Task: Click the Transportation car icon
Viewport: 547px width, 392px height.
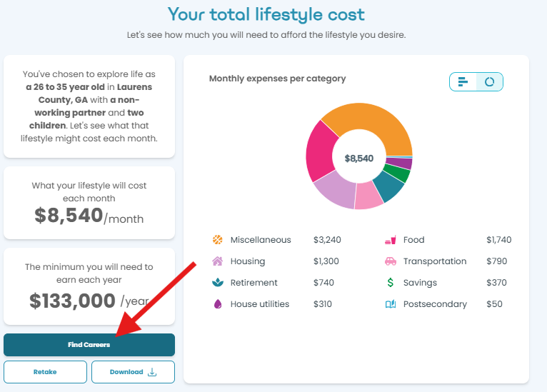Action: (391, 261)
